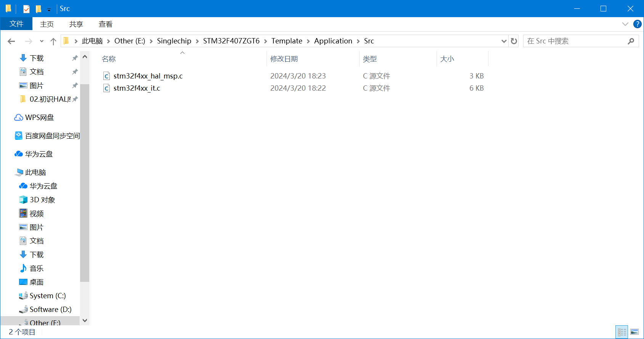The height and width of the screenshot is (339, 644).
Task: Click Template in the breadcrumb path
Action: click(x=287, y=41)
